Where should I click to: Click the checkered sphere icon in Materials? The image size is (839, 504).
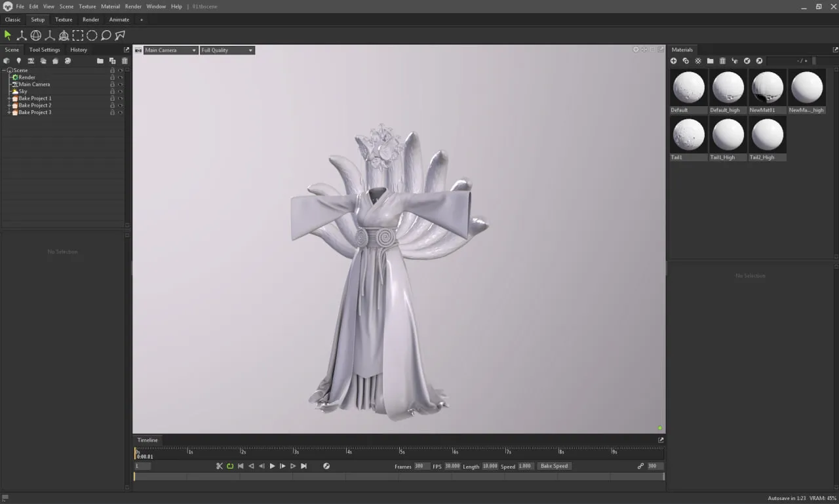click(698, 61)
